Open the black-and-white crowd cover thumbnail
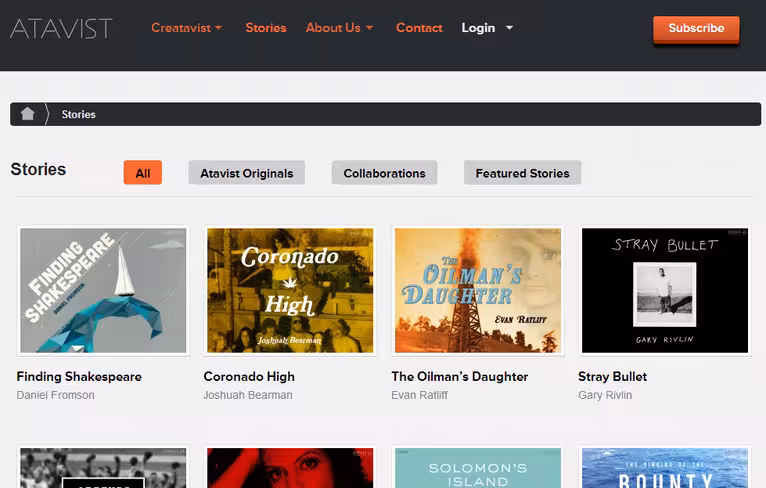The height and width of the screenshot is (488, 766). click(103, 467)
